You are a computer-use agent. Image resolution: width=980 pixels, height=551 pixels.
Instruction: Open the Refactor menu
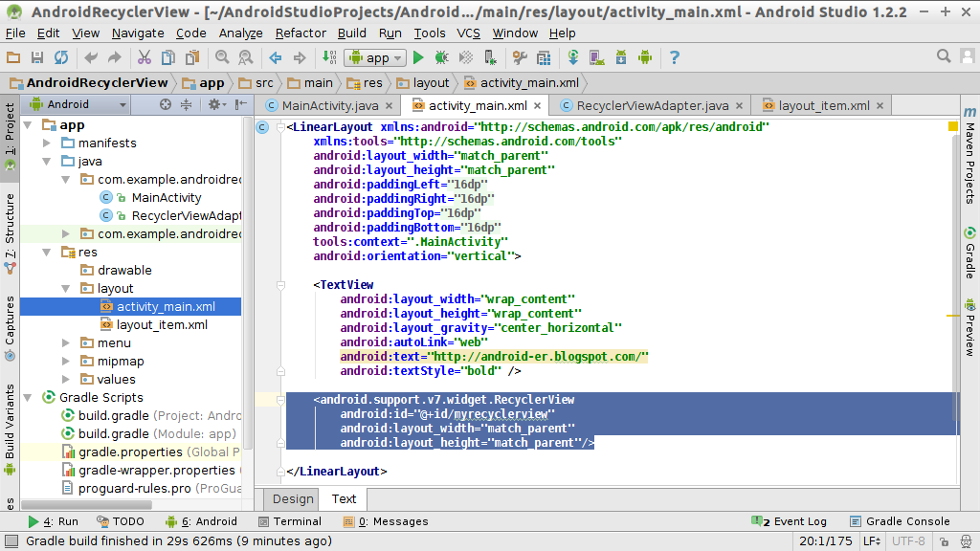[x=301, y=33]
